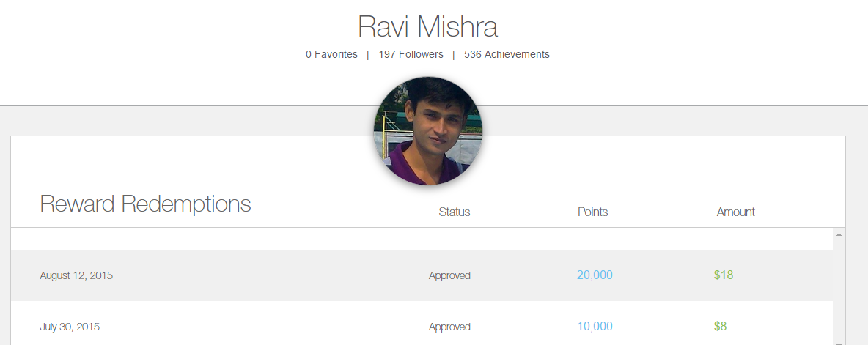Open the 536 Achievements link
868x345 pixels.
coord(507,54)
